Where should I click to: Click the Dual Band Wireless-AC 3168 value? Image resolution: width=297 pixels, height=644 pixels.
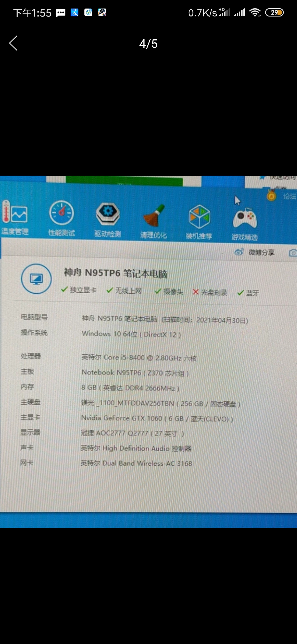tap(136, 463)
